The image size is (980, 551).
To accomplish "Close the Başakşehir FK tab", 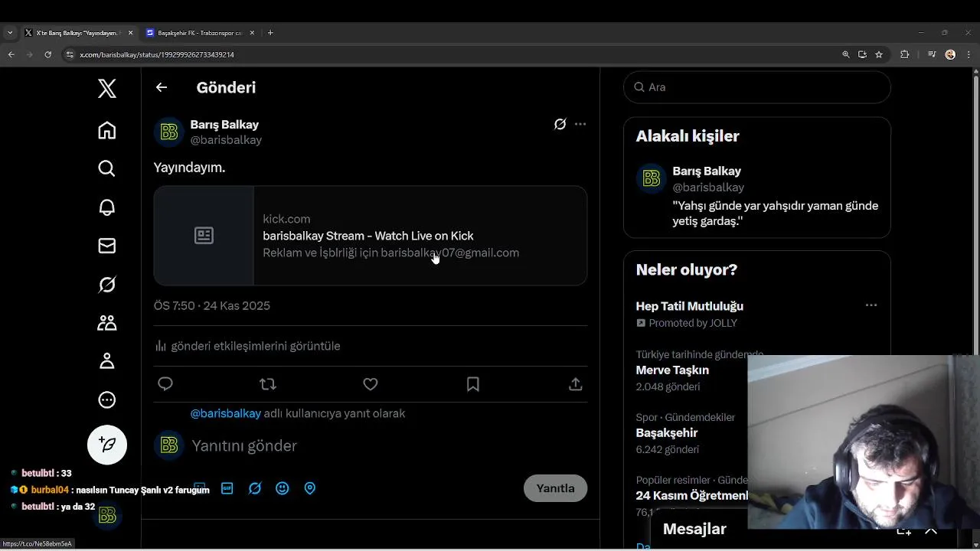I will (253, 33).
